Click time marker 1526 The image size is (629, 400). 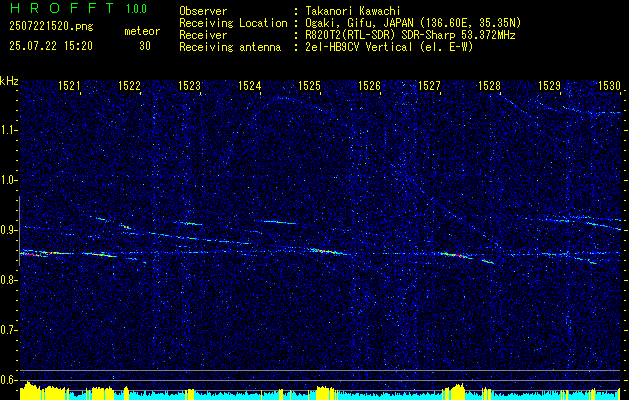(369, 85)
